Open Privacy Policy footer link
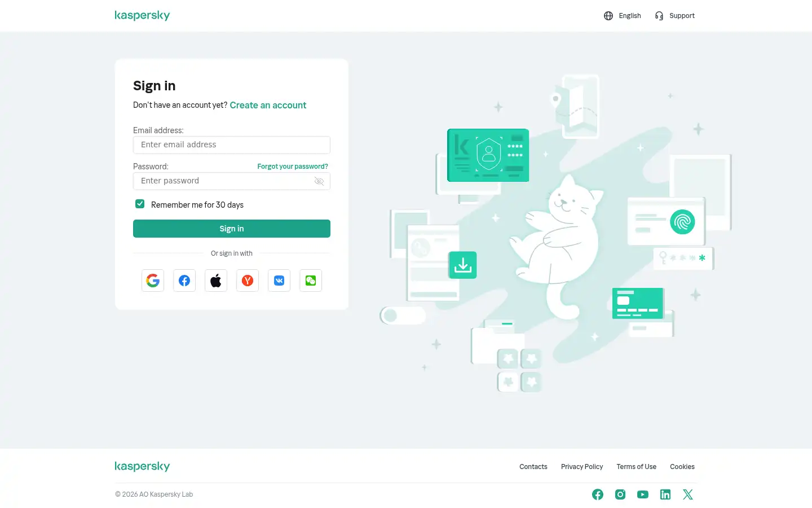812x508 pixels. coord(582,467)
